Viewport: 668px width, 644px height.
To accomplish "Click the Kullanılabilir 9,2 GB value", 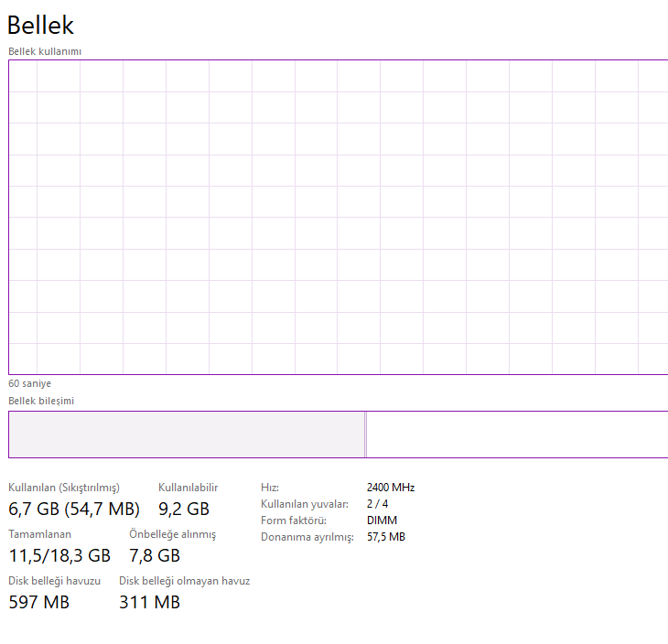I will pos(184,509).
